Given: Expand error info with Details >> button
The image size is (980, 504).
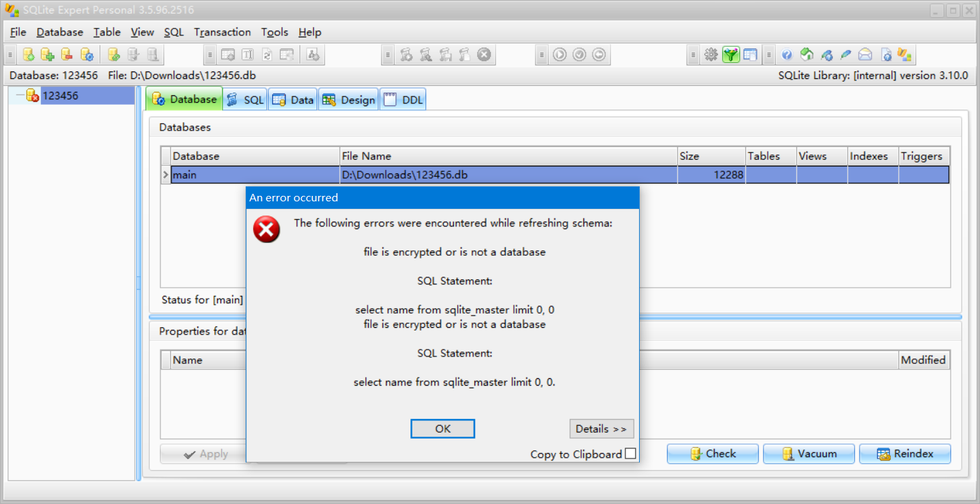Looking at the screenshot, I should coord(602,429).
